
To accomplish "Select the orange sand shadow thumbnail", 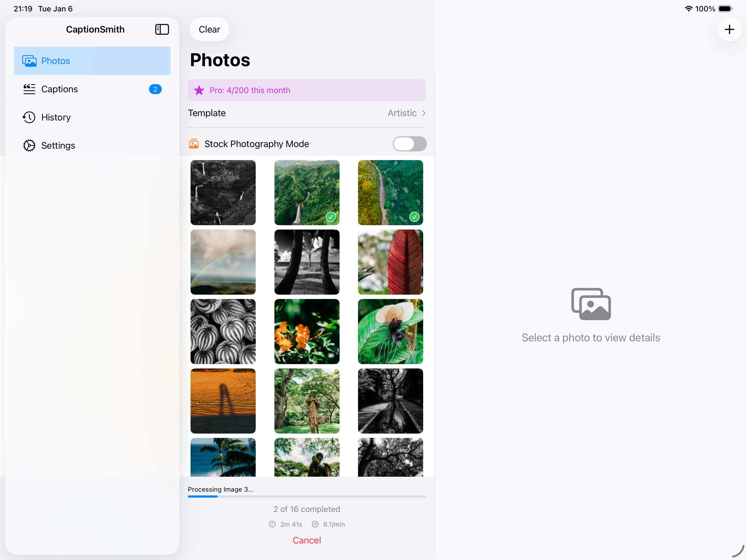I will tap(223, 401).
